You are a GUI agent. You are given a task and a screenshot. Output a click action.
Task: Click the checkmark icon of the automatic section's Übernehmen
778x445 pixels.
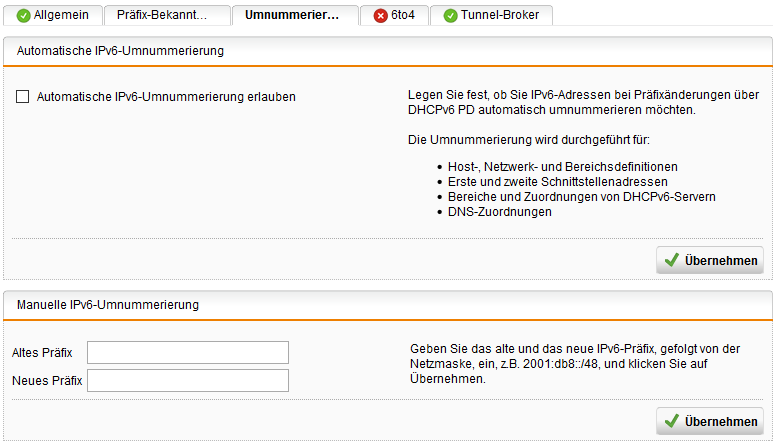coord(672,260)
